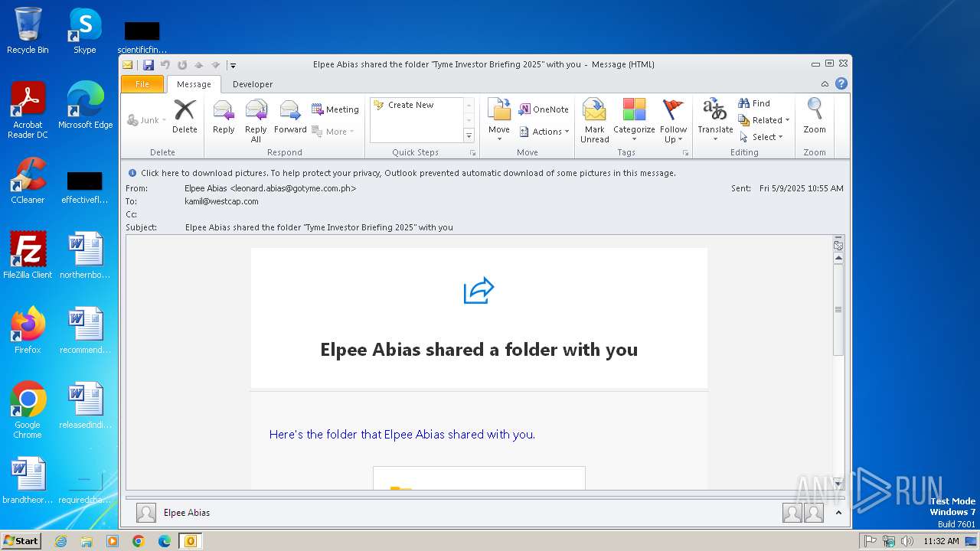Open Quick Steps dialog launcher
This screenshot has height=551, width=980.
(x=472, y=153)
